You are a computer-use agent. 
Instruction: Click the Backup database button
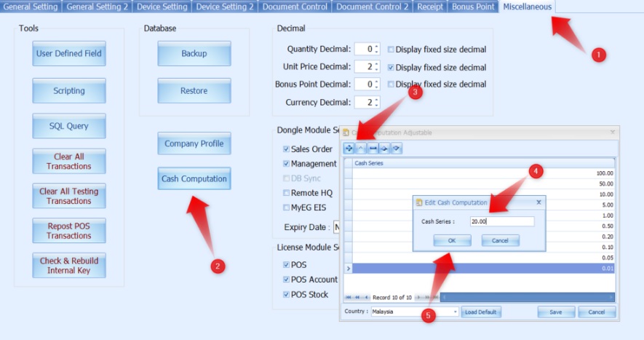194,54
